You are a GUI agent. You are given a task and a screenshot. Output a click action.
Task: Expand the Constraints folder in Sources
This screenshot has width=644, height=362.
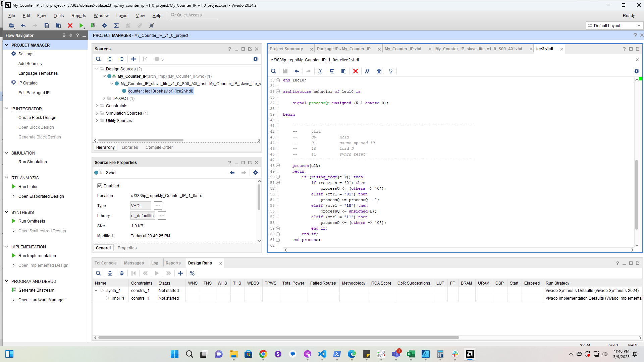97,106
